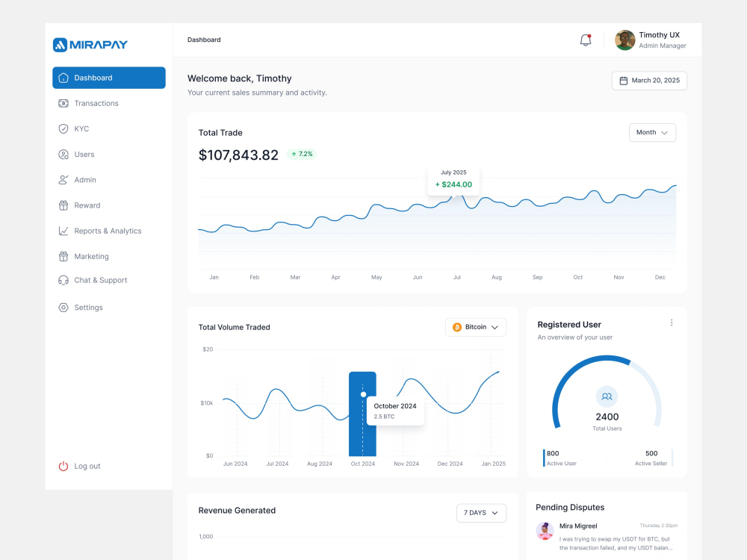Click the Users sidebar icon
The height and width of the screenshot is (560, 747).
[x=63, y=155]
